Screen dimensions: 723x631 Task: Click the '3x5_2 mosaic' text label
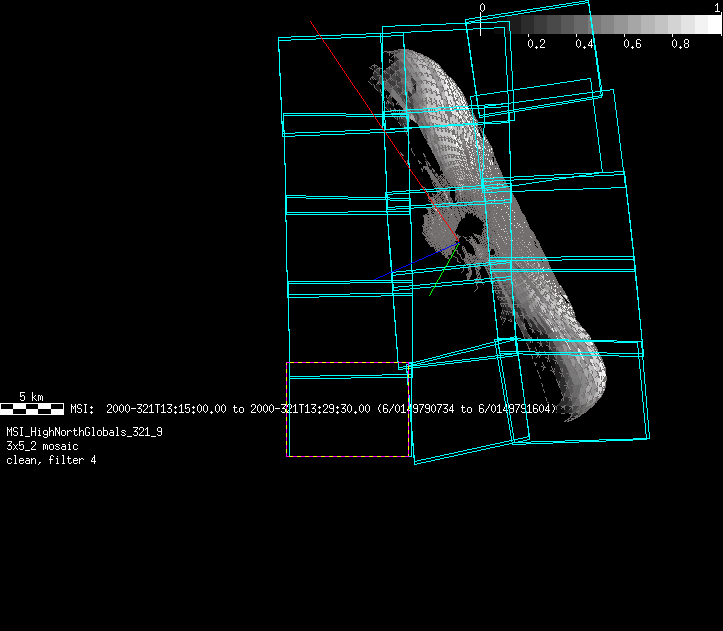44,446
